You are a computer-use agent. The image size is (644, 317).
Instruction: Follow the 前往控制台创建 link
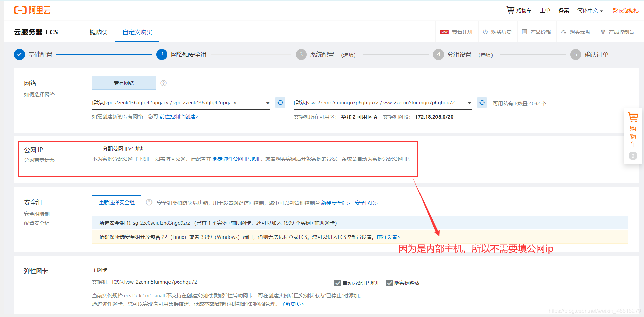click(x=179, y=117)
